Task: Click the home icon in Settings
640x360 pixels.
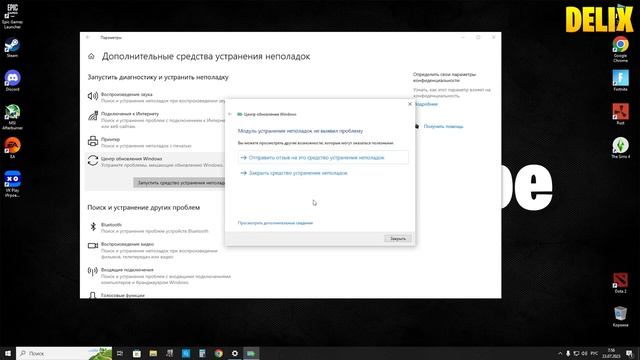Action: click(91, 56)
